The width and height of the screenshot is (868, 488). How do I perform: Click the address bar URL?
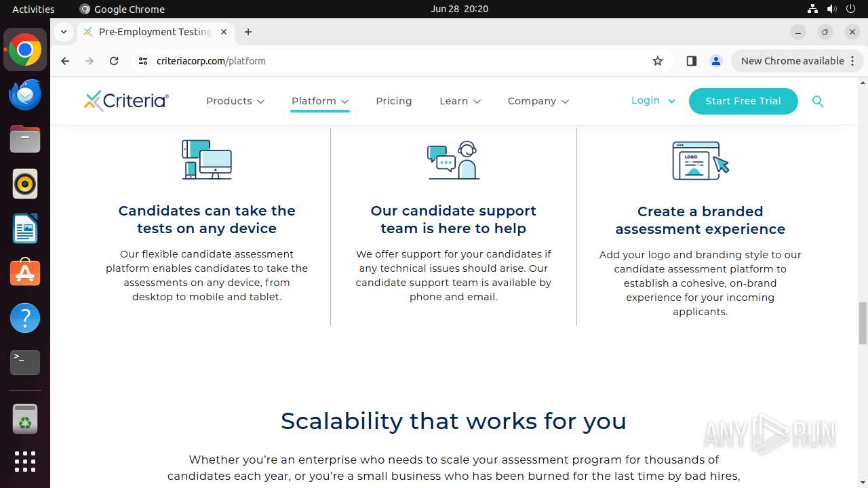pos(211,61)
